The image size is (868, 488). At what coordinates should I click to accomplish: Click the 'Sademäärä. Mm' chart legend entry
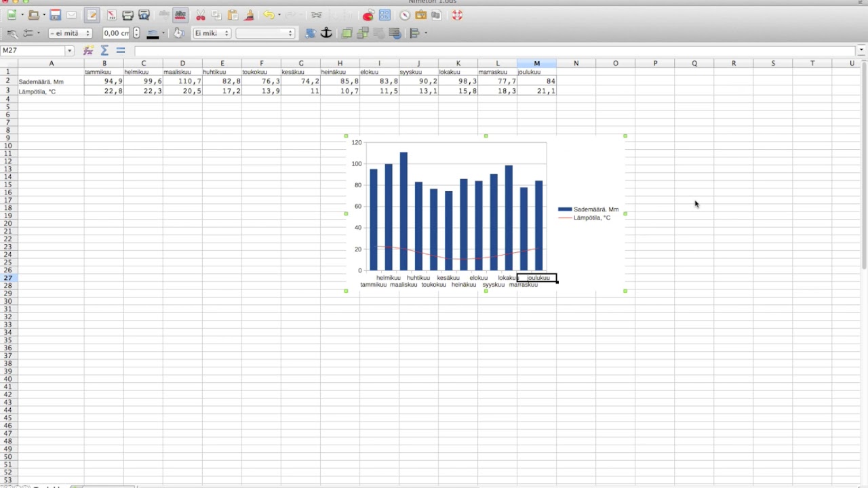pyautogui.click(x=588, y=209)
